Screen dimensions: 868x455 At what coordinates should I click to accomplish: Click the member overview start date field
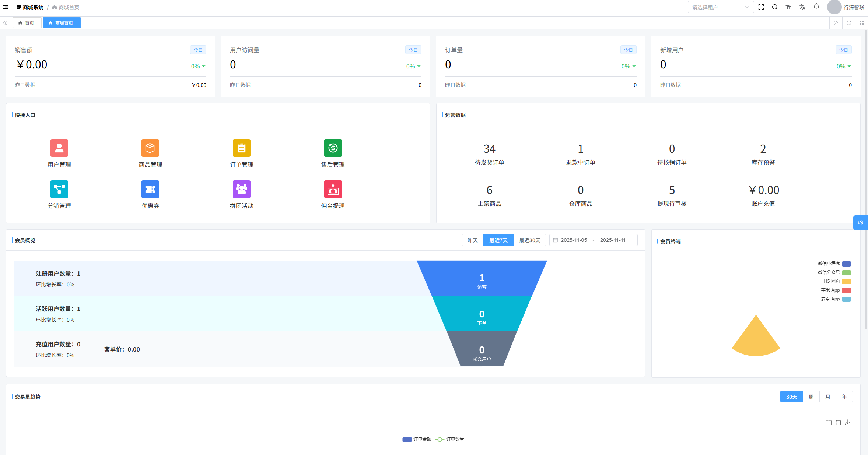(x=574, y=240)
